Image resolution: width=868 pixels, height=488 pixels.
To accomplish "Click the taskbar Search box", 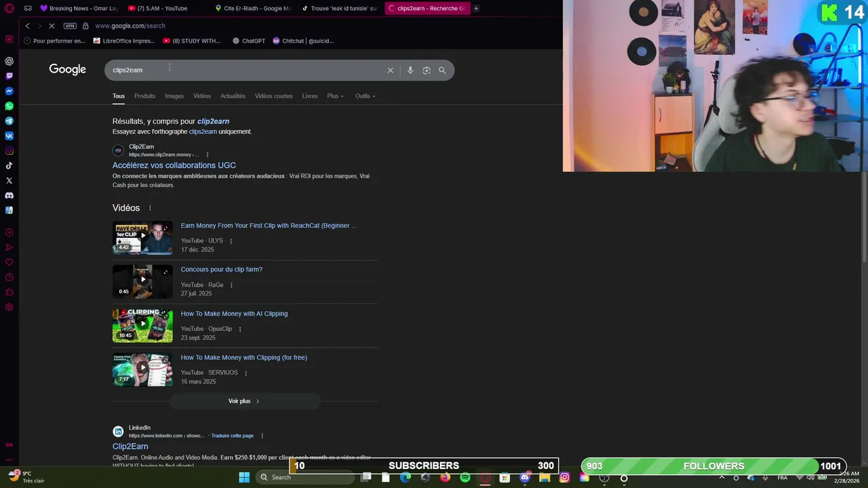I will click(x=306, y=477).
